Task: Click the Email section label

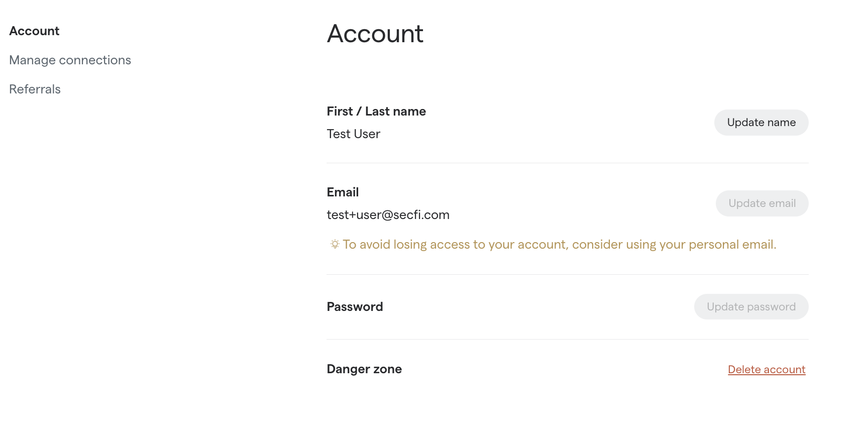Action: (x=343, y=192)
